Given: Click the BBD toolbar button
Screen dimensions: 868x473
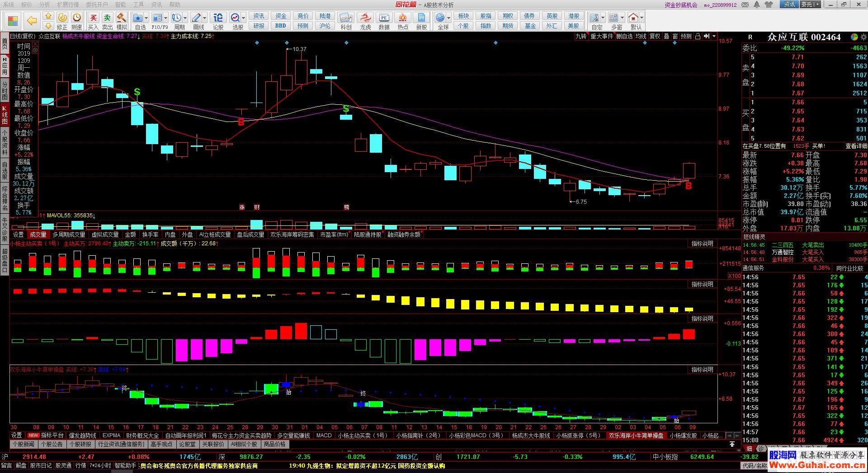Looking at the screenshot, I should tap(281, 26).
